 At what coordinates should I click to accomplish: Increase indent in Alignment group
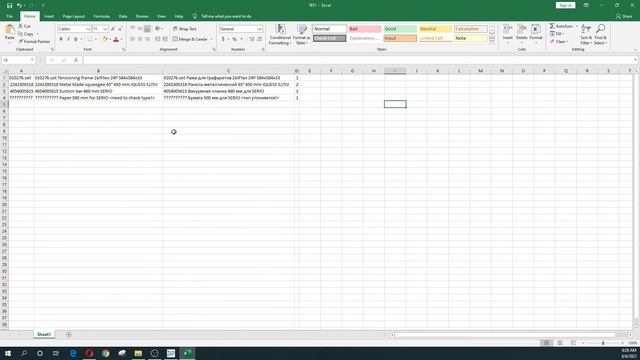(165, 39)
